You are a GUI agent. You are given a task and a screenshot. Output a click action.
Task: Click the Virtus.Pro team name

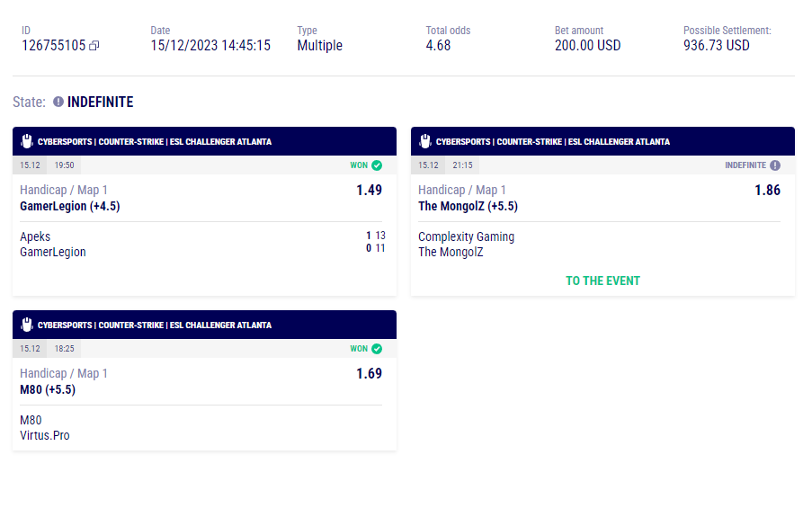45,435
